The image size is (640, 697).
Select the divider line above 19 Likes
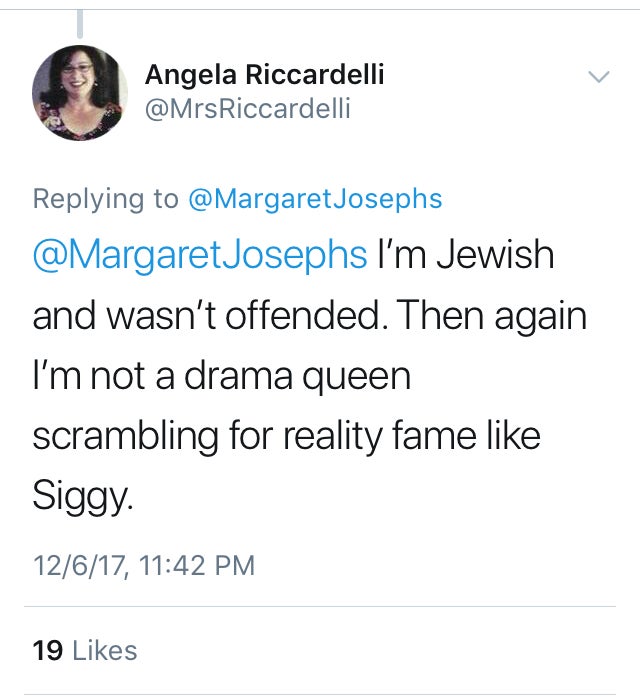320,606
